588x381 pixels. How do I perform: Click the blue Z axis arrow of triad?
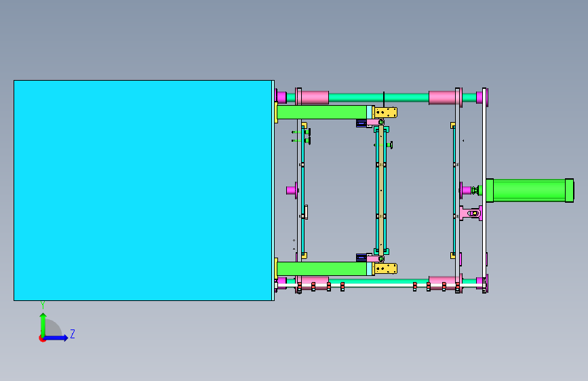point(56,338)
